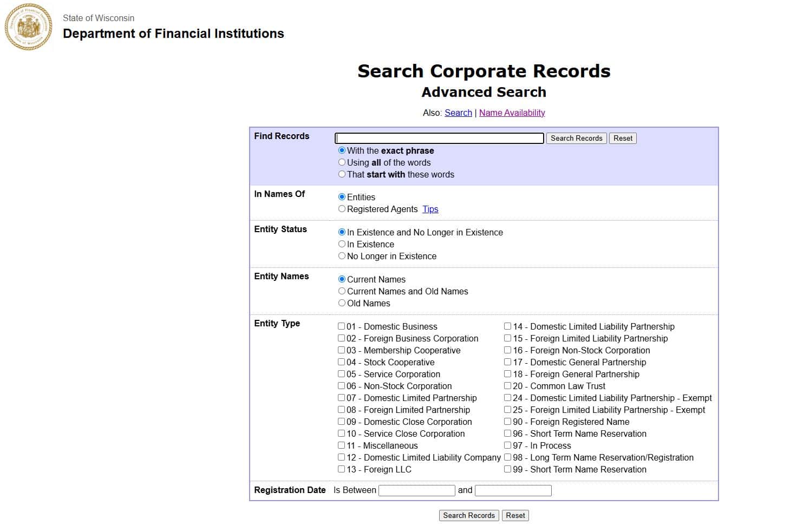
Task: Click the Registration Date start field
Action: (x=416, y=490)
